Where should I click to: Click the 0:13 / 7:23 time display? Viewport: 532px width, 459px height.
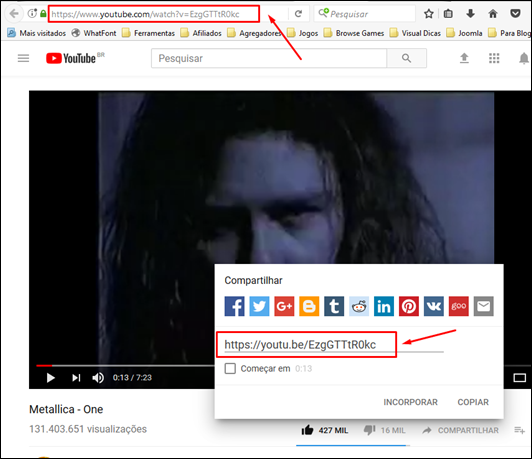pos(132,378)
